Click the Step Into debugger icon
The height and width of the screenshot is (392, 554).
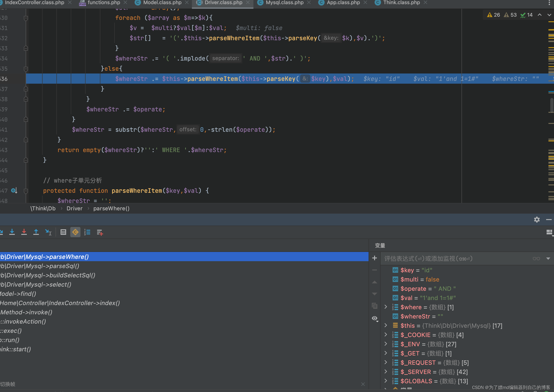coord(12,232)
